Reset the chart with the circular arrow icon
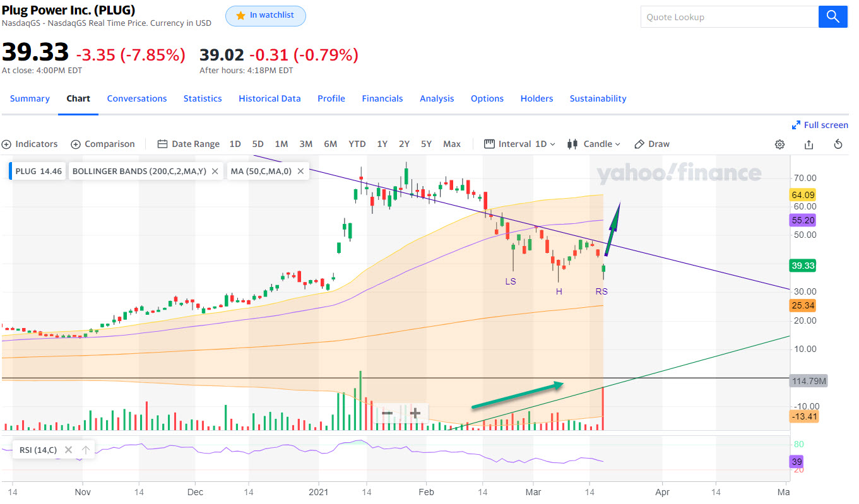This screenshot has height=504, width=859. point(838,144)
